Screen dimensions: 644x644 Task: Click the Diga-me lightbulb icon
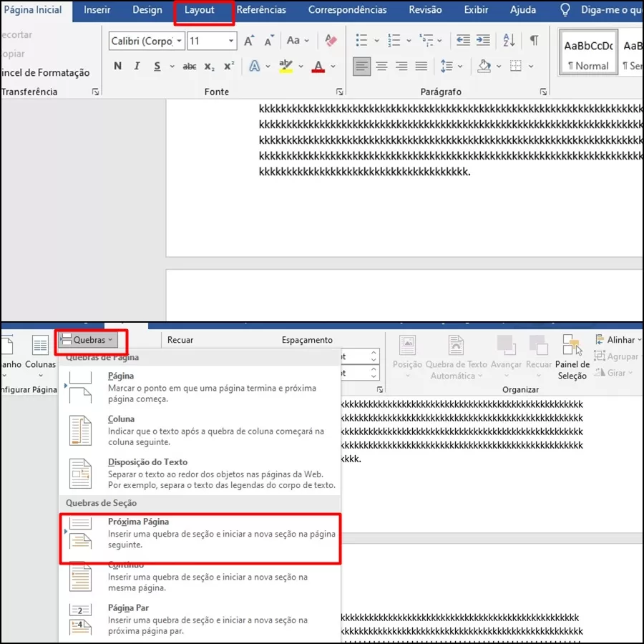pos(565,10)
